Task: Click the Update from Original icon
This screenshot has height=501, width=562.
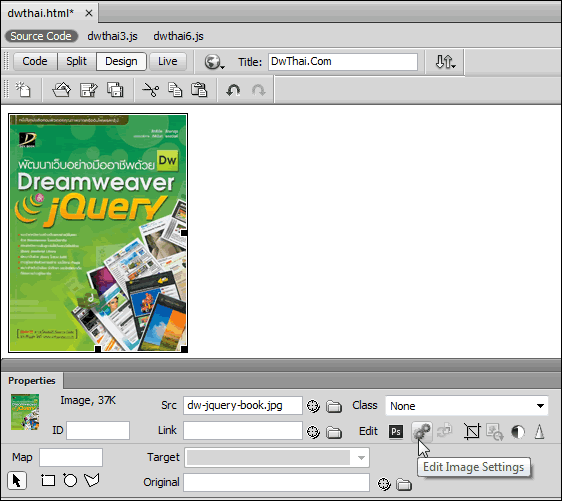Action: coord(444,430)
